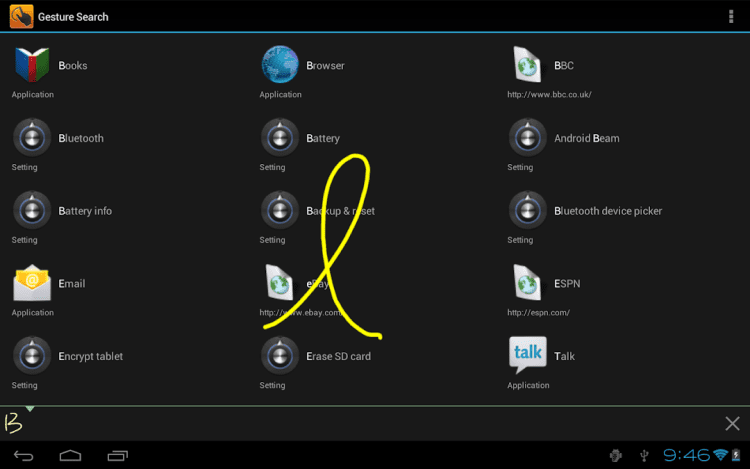750x469 pixels.
Task: Click the Android debug notification icon
Action: (x=616, y=456)
